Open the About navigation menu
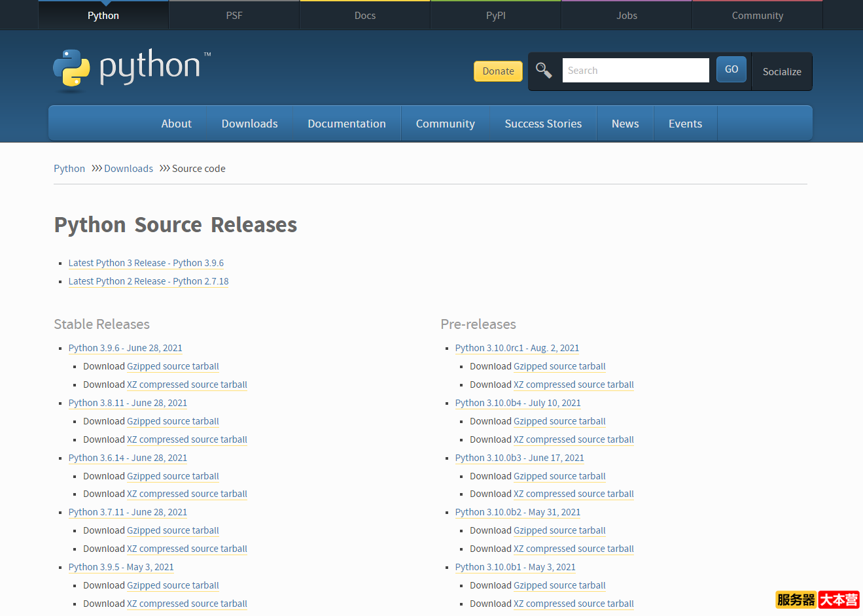This screenshot has height=616, width=863. click(177, 124)
